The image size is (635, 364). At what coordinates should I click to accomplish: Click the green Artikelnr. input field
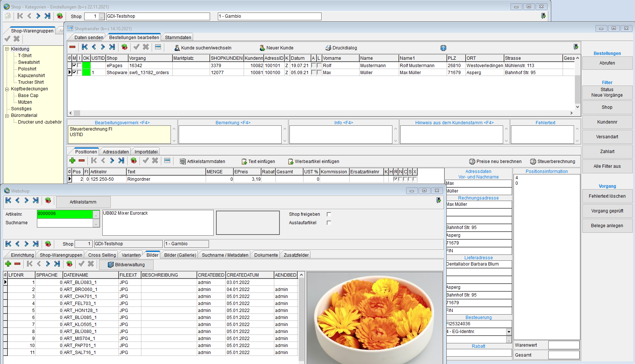click(x=65, y=214)
